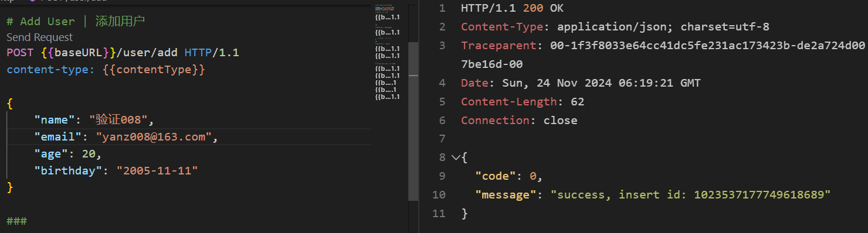
Task: Click response line number 7
Action: point(442,139)
